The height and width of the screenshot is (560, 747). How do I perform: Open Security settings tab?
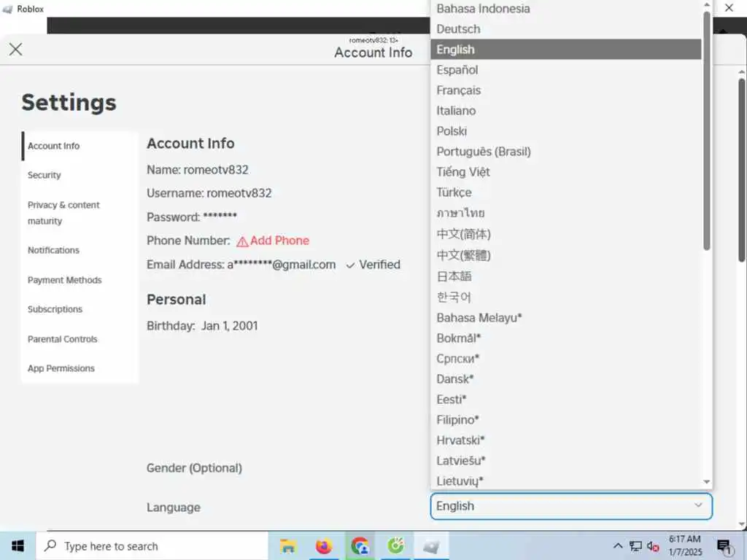[x=80, y=175]
